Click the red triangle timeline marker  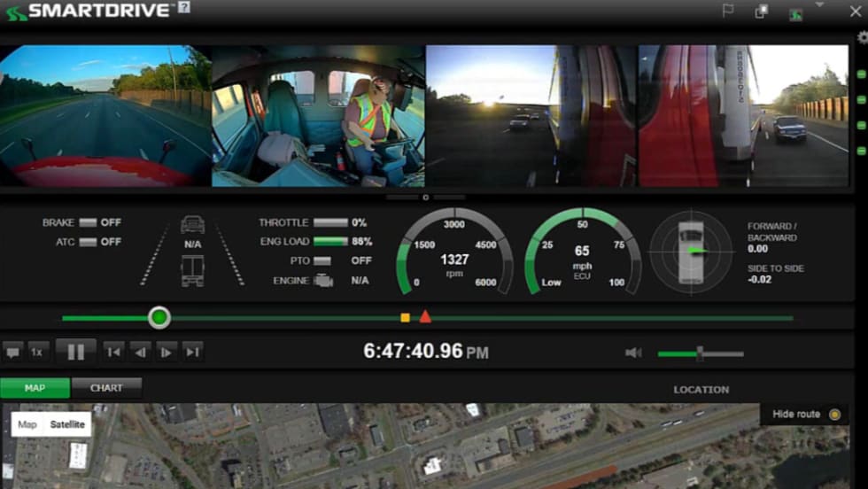(425, 316)
